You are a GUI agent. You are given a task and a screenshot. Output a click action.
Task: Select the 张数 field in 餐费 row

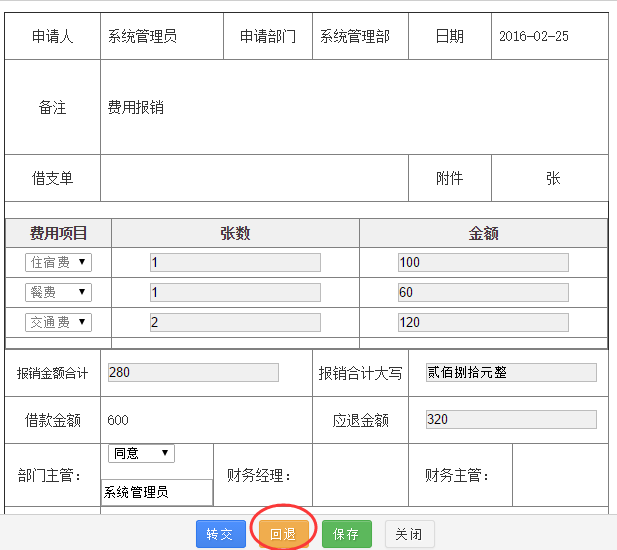[x=235, y=292]
